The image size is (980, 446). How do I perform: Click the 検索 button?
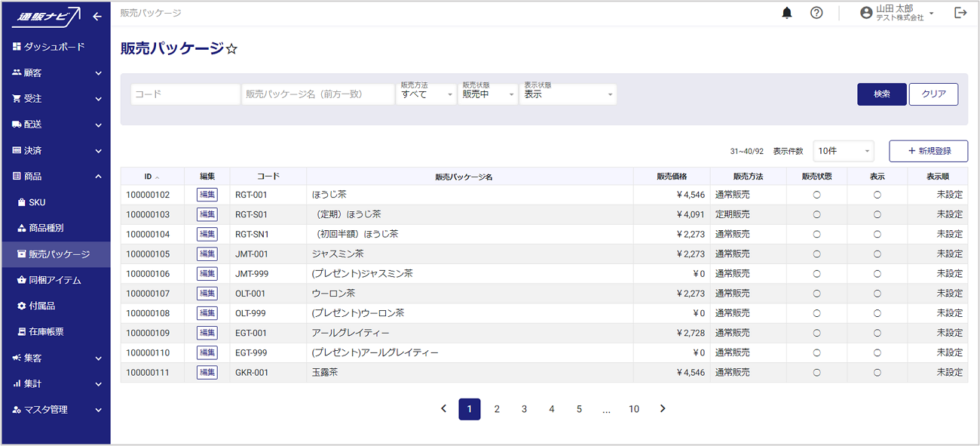(881, 94)
